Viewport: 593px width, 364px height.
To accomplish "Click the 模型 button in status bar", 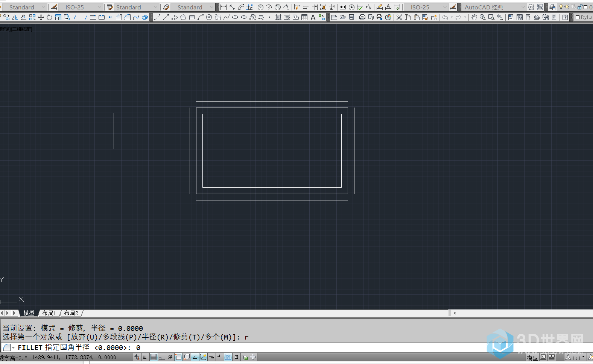I will coord(532,358).
